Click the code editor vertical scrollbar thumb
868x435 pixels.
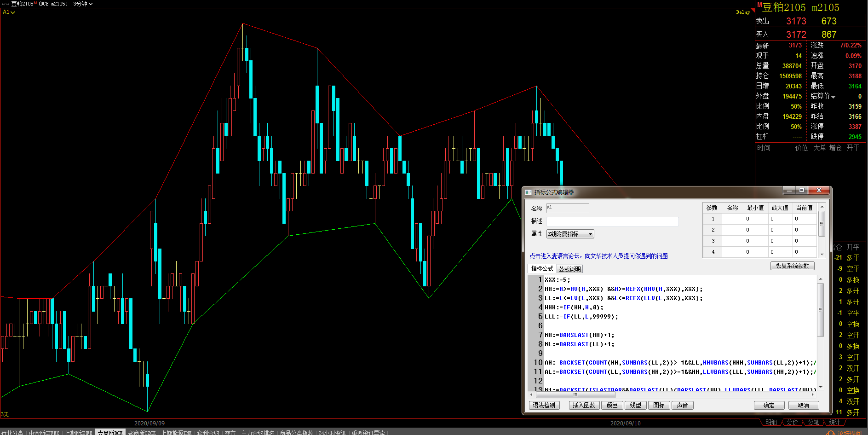pyautogui.click(x=820, y=310)
